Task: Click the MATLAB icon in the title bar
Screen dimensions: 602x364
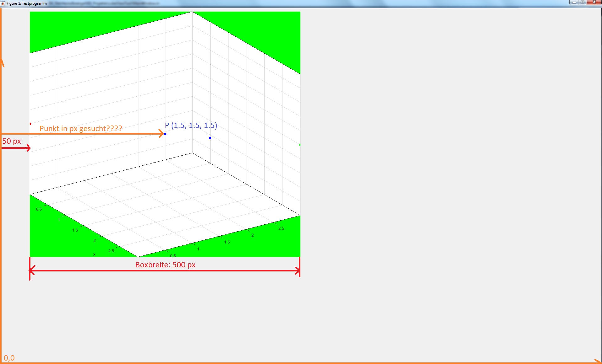Action: coord(3,3)
